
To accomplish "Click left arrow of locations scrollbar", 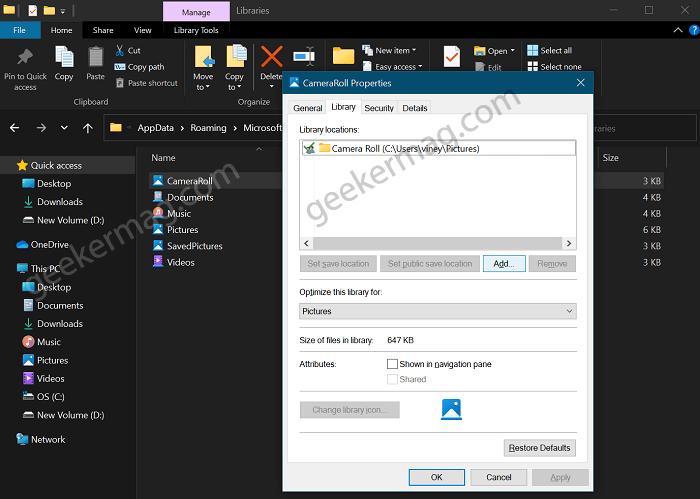I will point(306,243).
